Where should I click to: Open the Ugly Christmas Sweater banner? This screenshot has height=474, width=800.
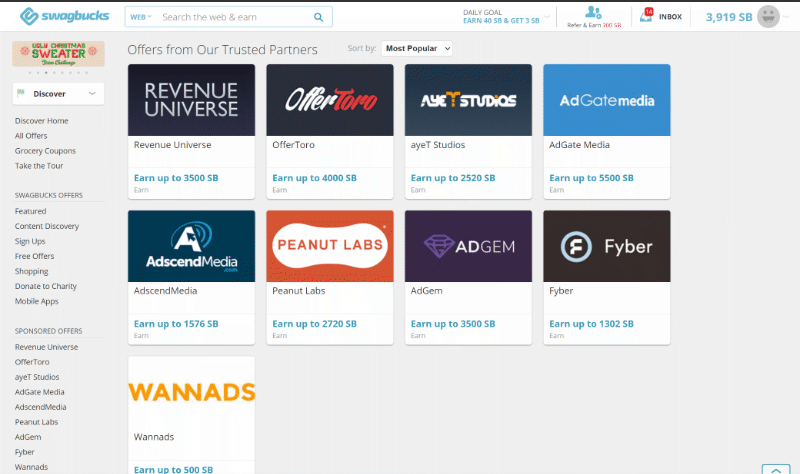[59, 54]
